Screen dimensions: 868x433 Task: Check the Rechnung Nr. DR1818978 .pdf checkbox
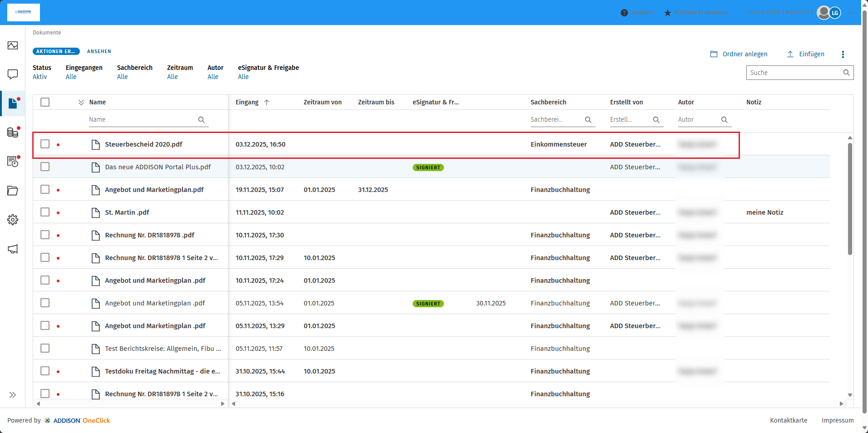(x=45, y=235)
